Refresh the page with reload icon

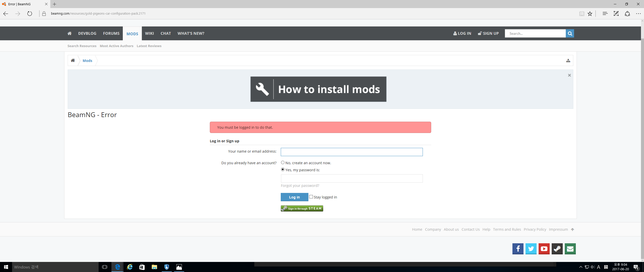click(x=30, y=14)
